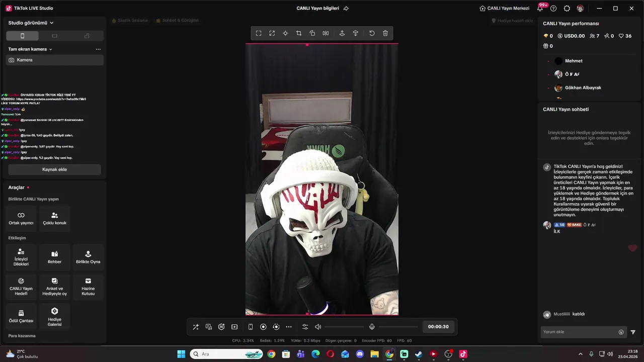Open CANLI Yayın Hedefi tool
This screenshot has width=644, height=362.
coord(21,287)
